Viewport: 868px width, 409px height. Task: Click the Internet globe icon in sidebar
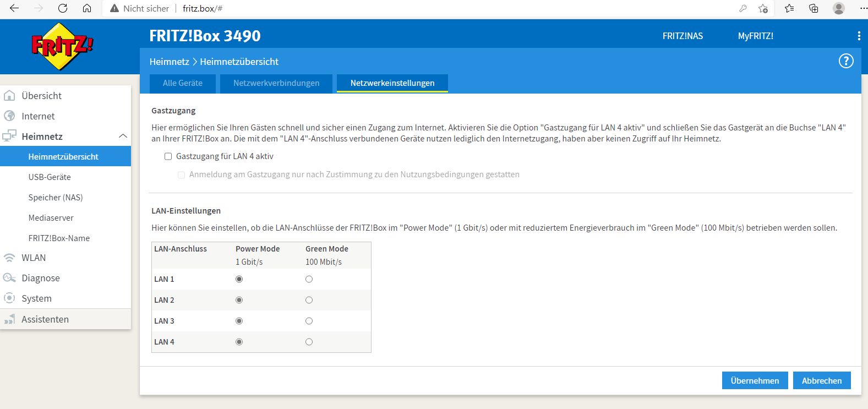(9, 116)
